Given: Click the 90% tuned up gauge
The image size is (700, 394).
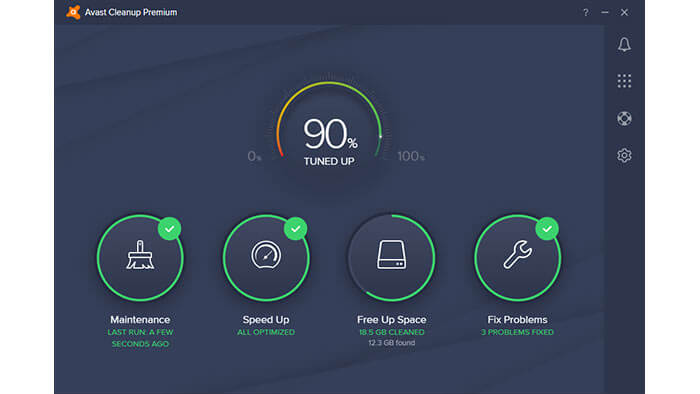Looking at the screenshot, I should click(329, 129).
